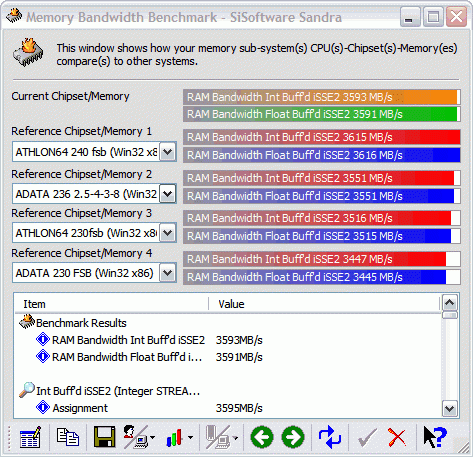The image size is (473, 457).
Task: Click the person-and-computer toolbar icon
Action: (135, 437)
